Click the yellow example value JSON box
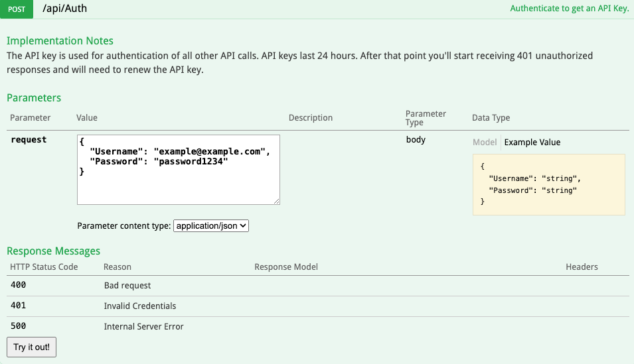This screenshot has height=364, width=634. point(548,184)
